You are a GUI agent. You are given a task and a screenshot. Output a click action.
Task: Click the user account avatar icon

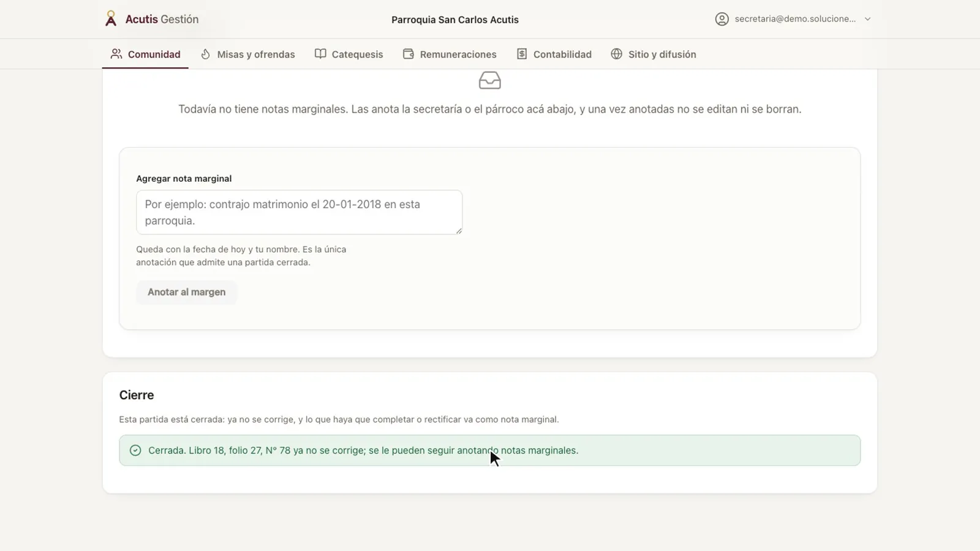(x=722, y=19)
